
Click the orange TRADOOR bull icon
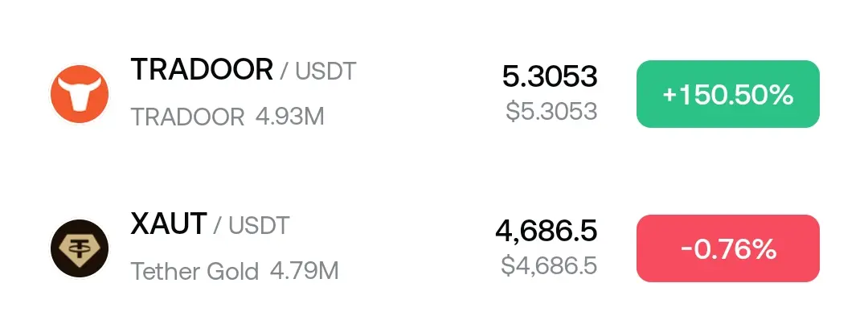point(79,94)
